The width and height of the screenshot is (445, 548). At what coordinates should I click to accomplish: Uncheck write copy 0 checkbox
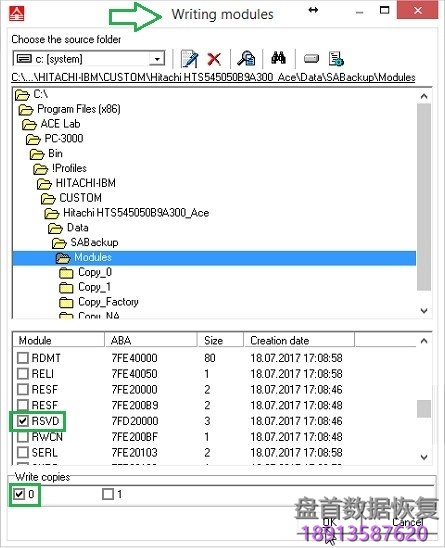[x=19, y=494]
